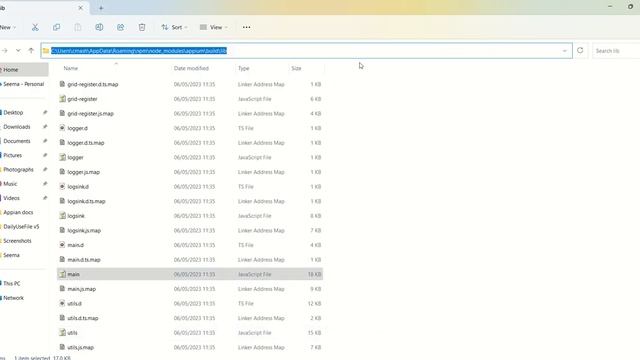
Task: Click the Paste clipboard icon
Action: pos(78,27)
